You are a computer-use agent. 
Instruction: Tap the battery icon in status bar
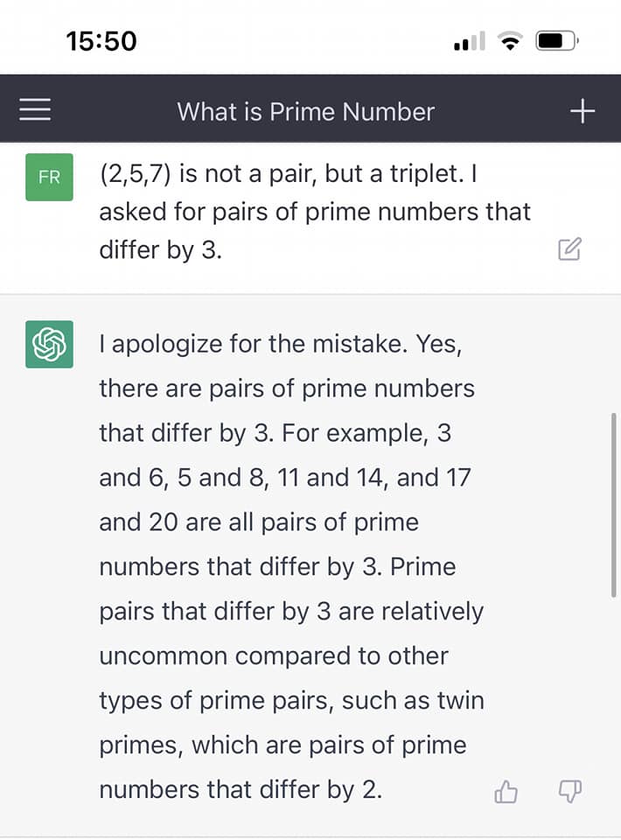[x=556, y=41]
